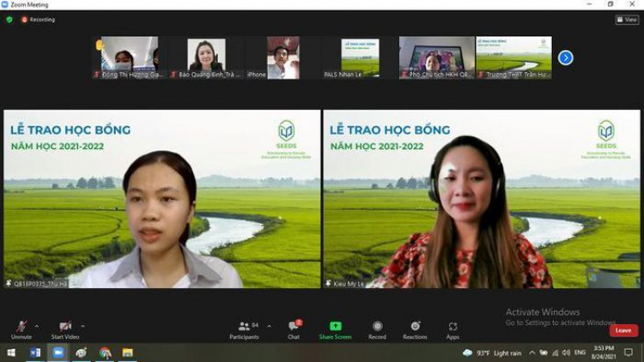Viewport: 644px width, 362px height.
Task: Select Pho Chu tich HKH participant thumbnail
Action: [436, 57]
